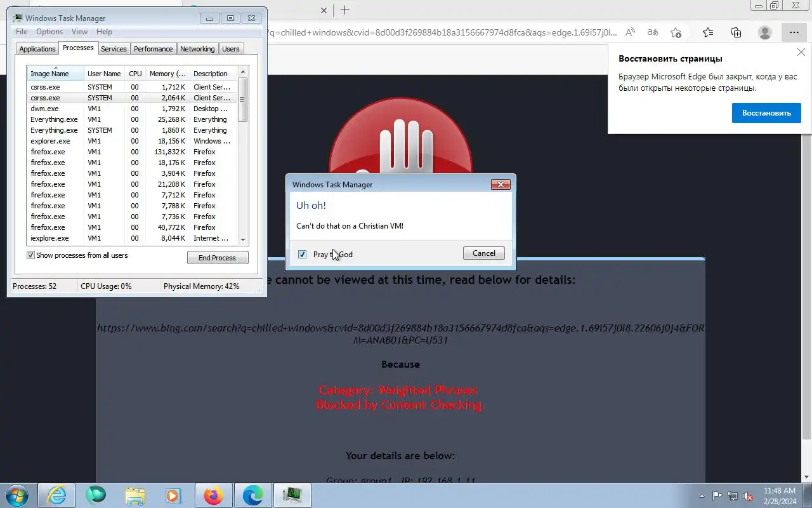Open the Help menu in Task Manager
Viewport: 812px width, 508px height.
[104, 32]
